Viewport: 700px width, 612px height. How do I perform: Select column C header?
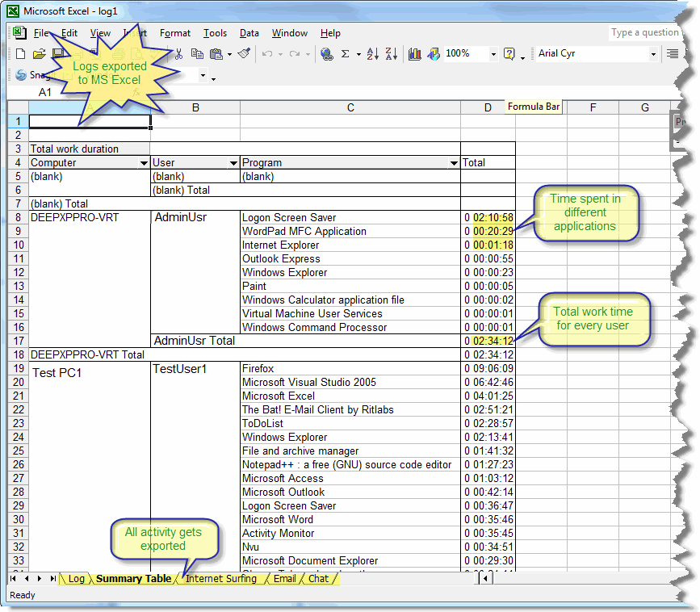coord(350,107)
